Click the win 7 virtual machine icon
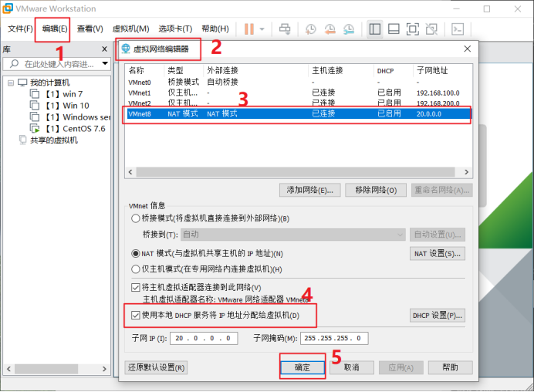Image resolution: width=534 pixels, height=392 pixels. (35, 93)
